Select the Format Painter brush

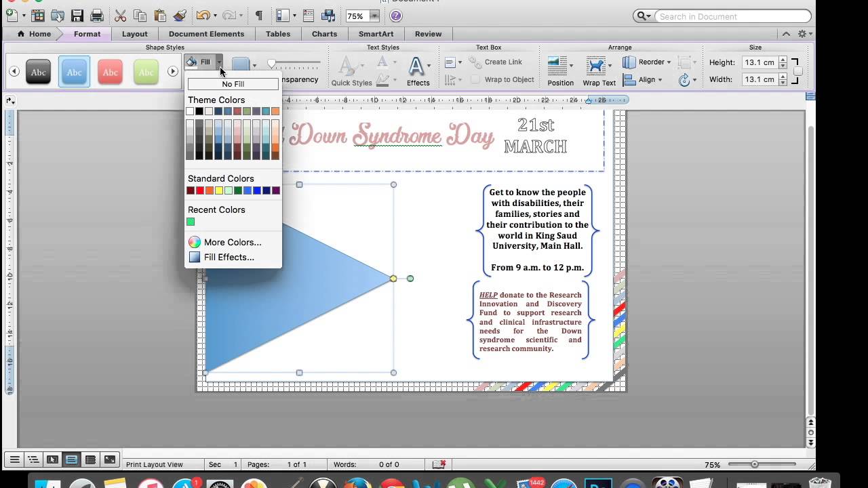pyautogui.click(x=180, y=15)
